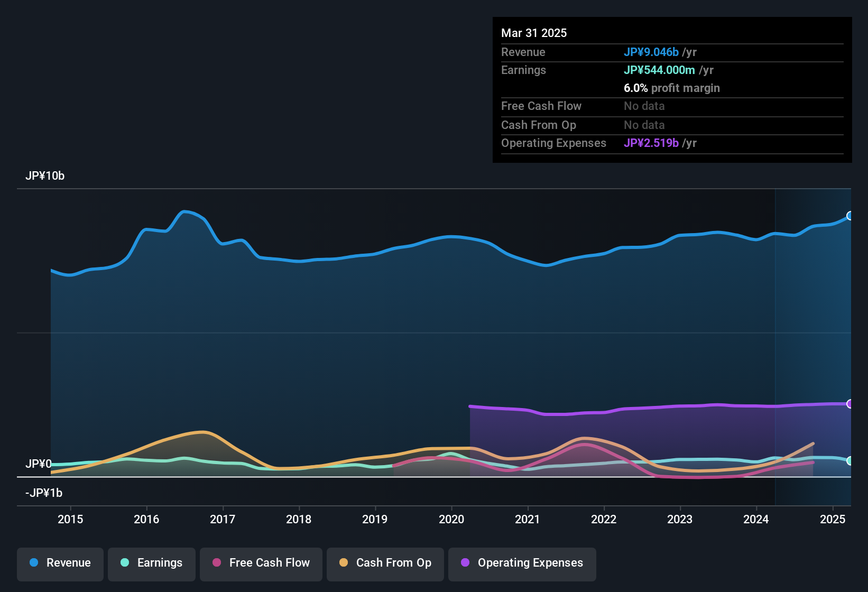Click the 2018 x-axis label
This screenshot has width=868, height=592.
tap(299, 519)
